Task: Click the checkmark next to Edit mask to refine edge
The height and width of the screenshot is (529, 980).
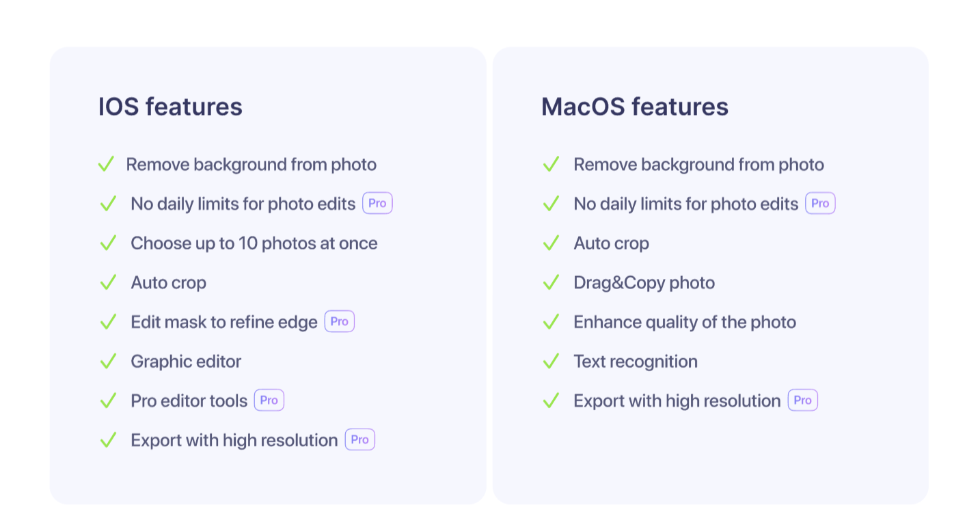Action: [x=108, y=322]
